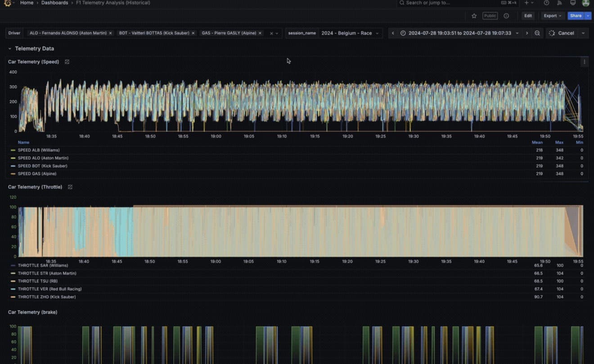Toggle THROTTLE VER (Red Bull Racing) series visibility

click(x=49, y=289)
